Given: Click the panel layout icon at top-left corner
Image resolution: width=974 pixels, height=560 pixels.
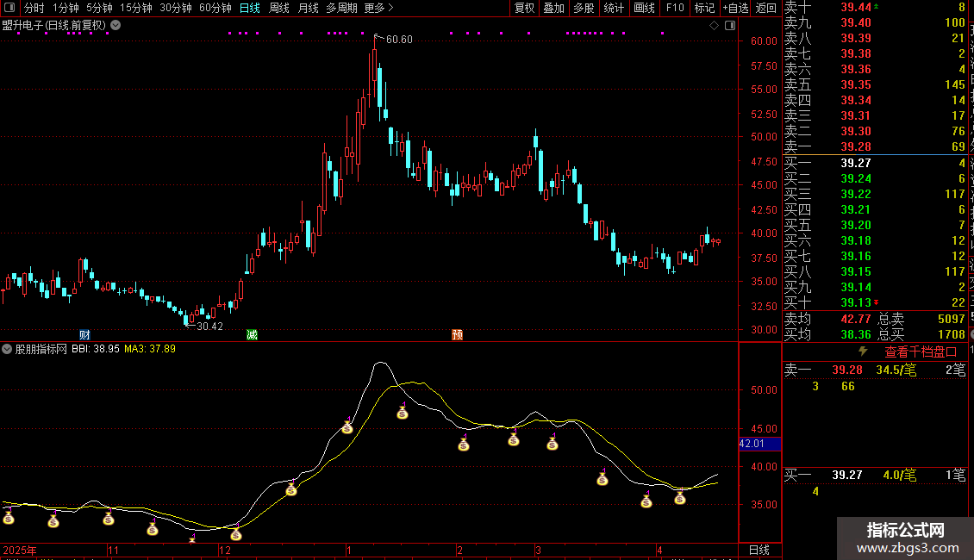Looking at the screenshot, I should click(9, 8).
